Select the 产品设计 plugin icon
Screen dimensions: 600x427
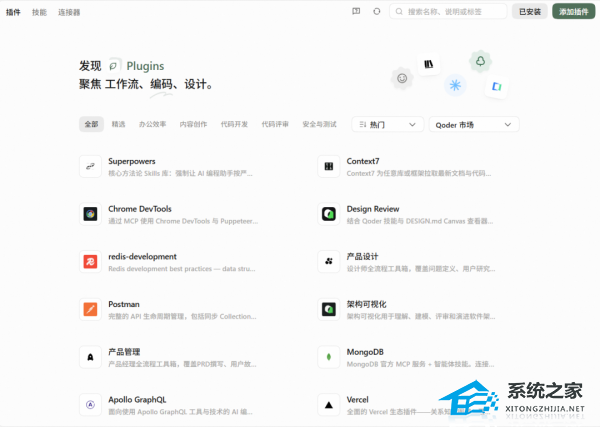click(329, 262)
